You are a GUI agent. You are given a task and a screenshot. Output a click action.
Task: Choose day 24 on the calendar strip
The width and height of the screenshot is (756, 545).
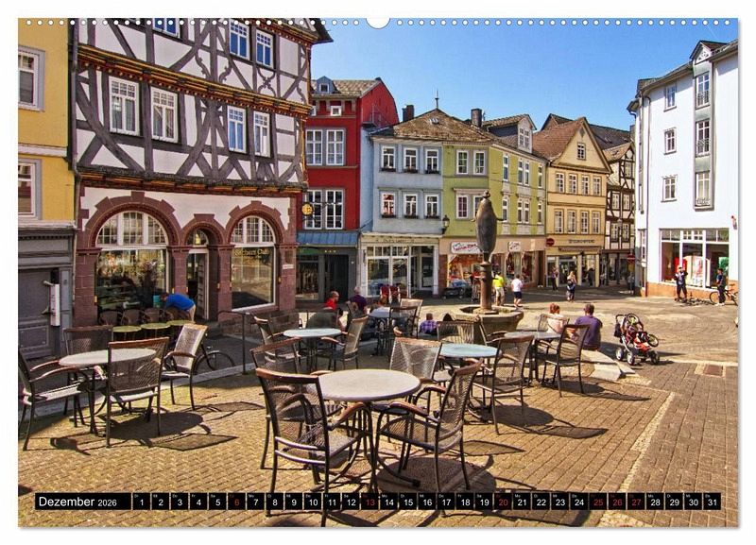(578, 502)
